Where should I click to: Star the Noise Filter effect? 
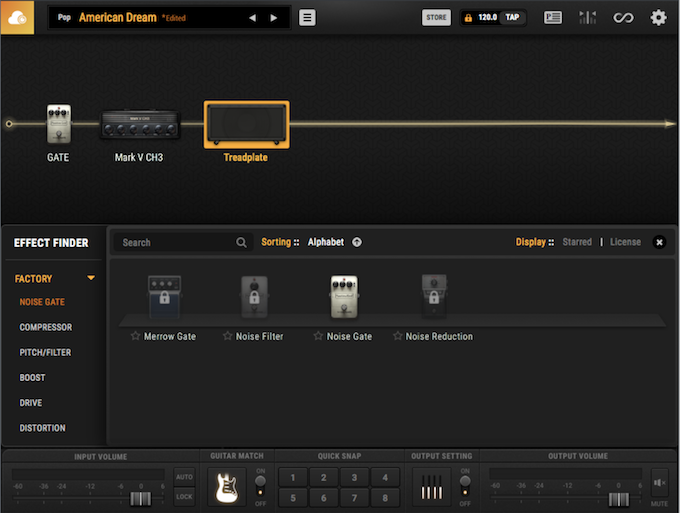227,336
